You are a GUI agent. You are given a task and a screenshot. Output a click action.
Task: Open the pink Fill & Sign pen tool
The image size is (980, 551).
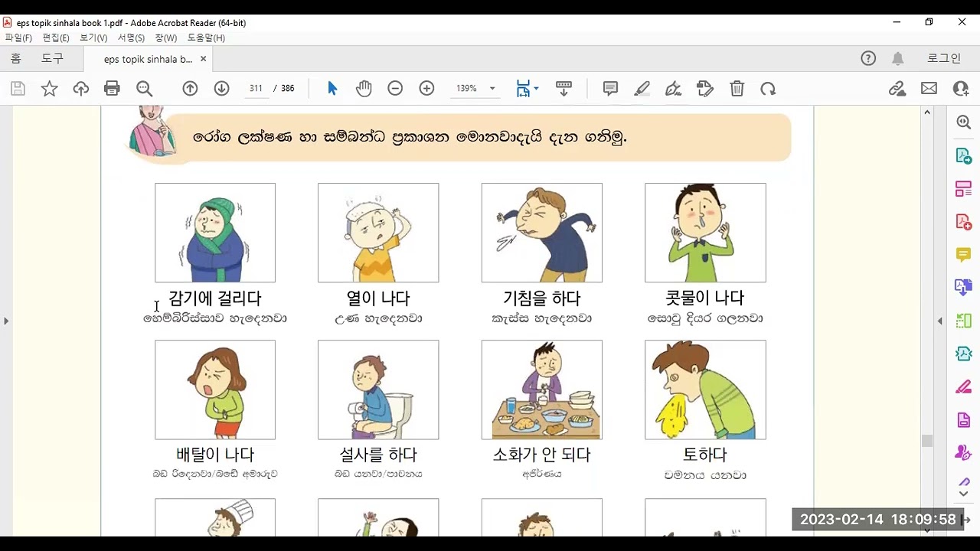click(963, 386)
